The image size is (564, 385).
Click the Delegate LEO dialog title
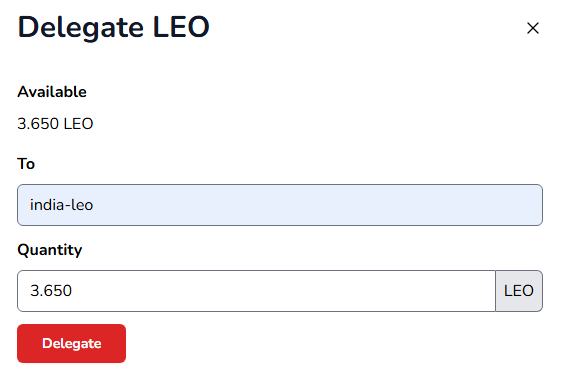(114, 28)
